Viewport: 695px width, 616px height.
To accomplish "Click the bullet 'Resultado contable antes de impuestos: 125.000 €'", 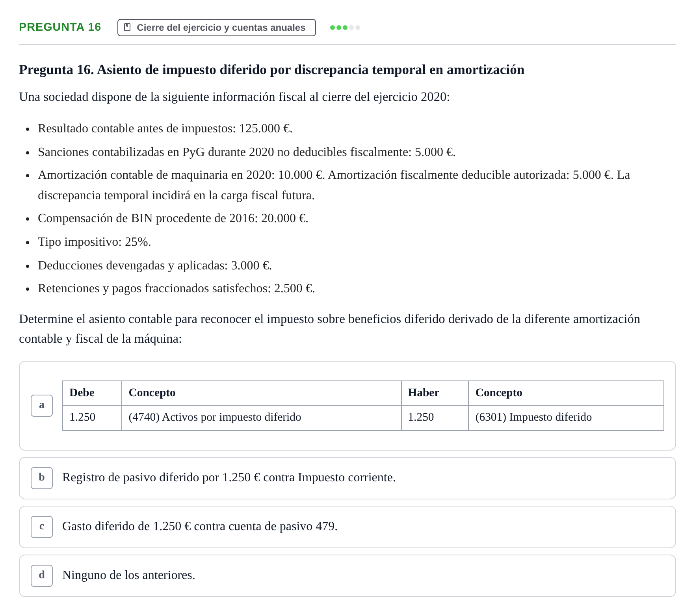I will coord(165,128).
